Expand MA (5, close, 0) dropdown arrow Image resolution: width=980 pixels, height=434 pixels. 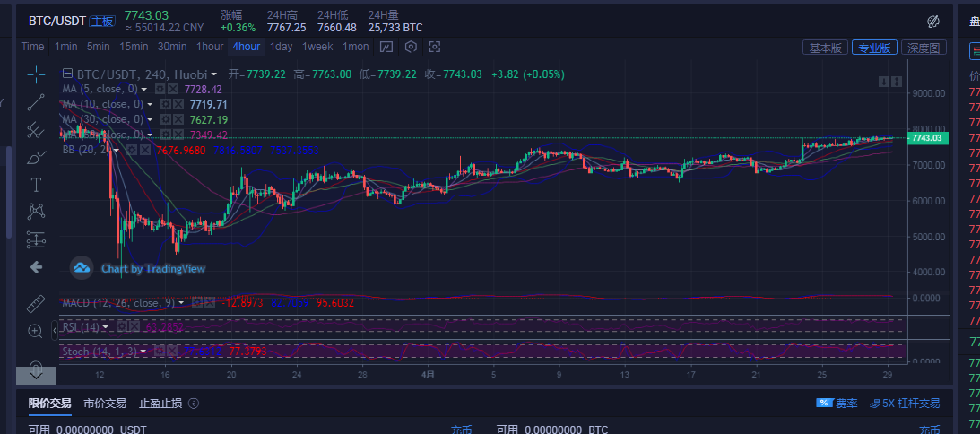click(144, 90)
